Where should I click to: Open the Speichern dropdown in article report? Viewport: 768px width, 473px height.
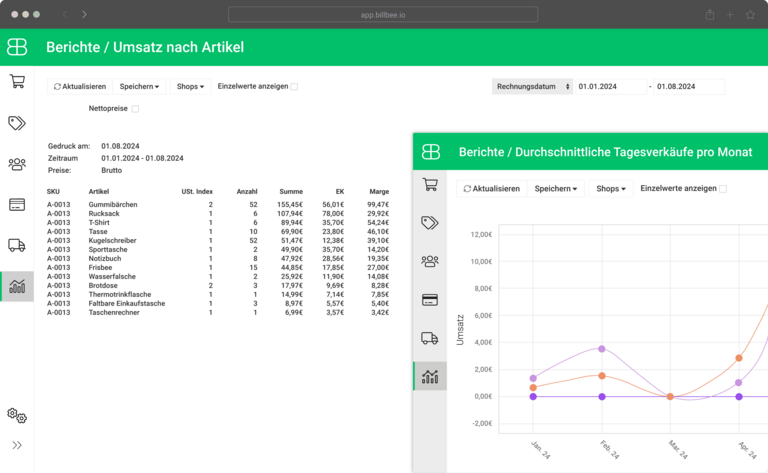[139, 87]
